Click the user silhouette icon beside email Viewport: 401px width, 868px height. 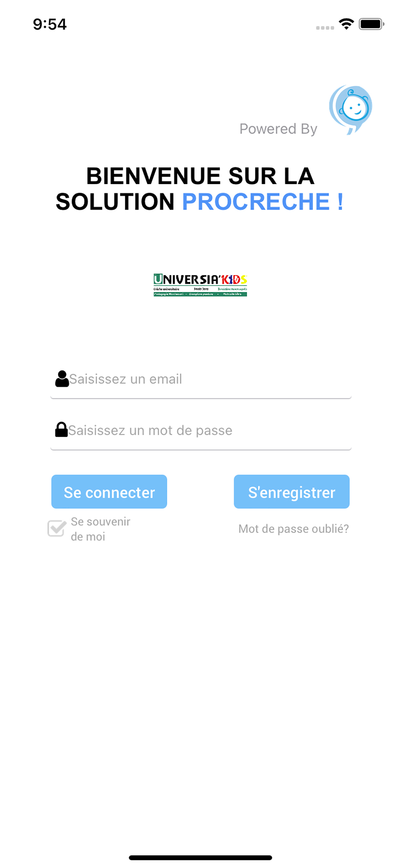(x=62, y=378)
